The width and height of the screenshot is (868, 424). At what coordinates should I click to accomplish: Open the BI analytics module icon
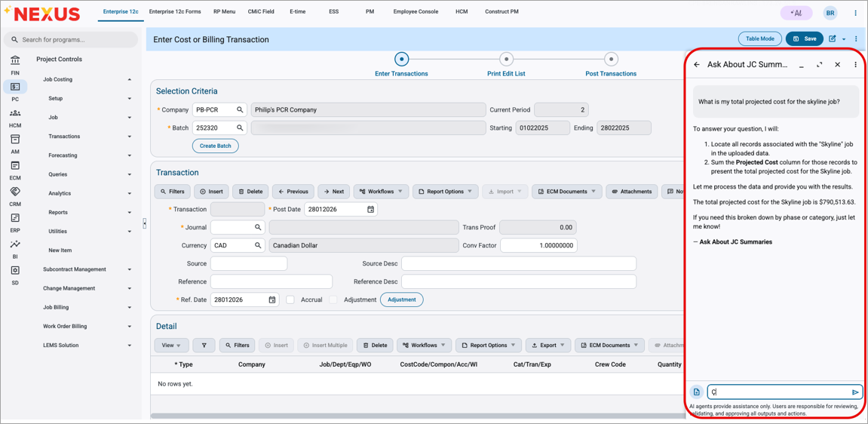pyautogui.click(x=15, y=244)
